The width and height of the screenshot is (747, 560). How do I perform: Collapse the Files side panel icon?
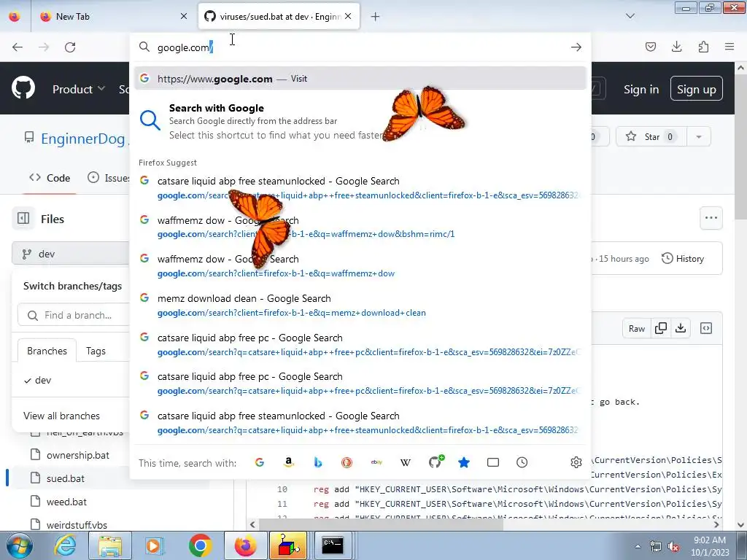tap(23, 219)
